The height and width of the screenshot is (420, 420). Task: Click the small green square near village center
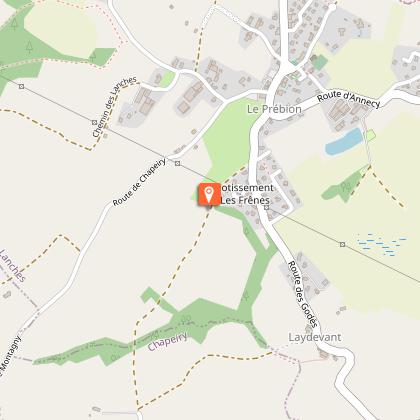pos(320,62)
